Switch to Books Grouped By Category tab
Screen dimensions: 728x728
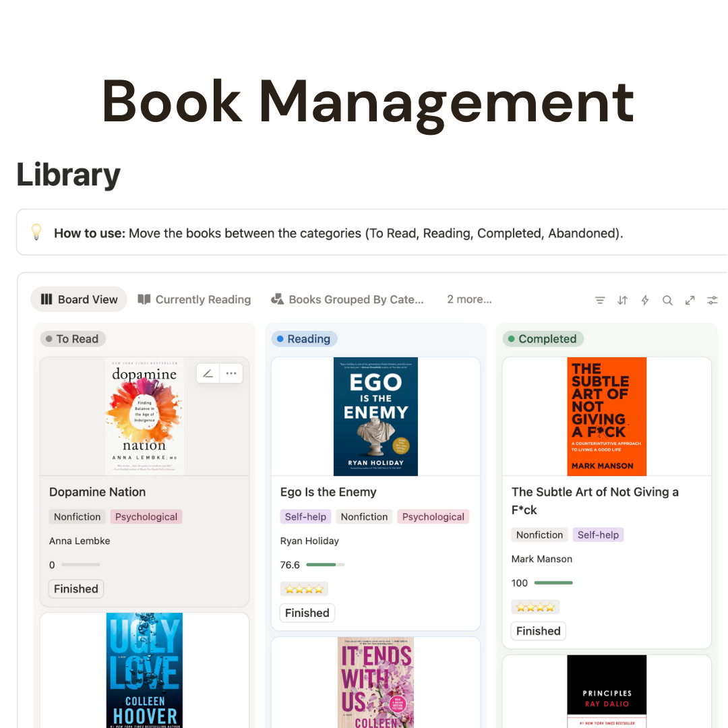(347, 299)
